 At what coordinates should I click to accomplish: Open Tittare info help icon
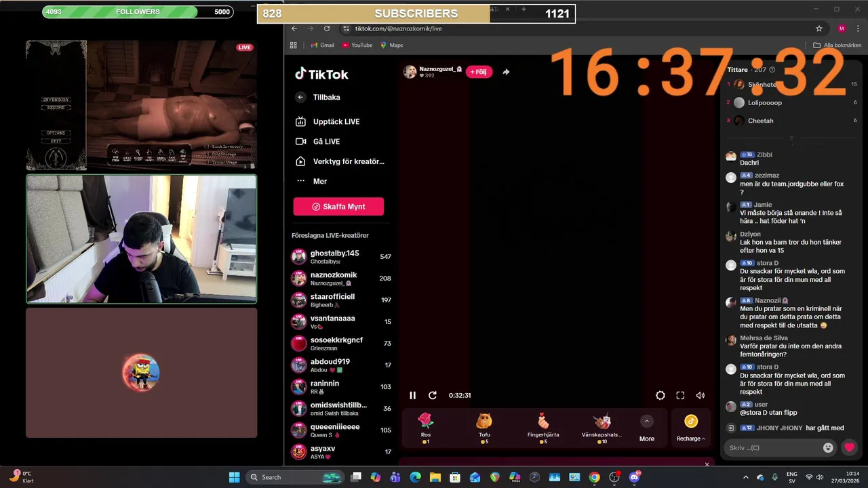coord(772,70)
